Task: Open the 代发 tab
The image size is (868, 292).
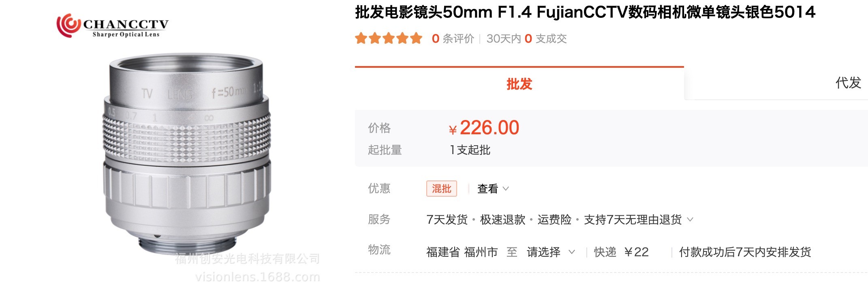Action: tap(848, 83)
